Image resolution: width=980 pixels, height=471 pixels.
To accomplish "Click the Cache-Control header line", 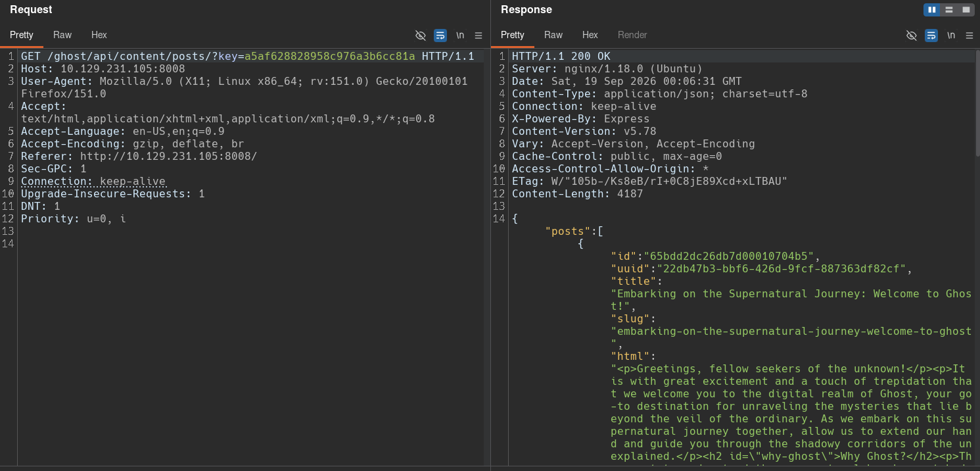I will click(x=617, y=156).
